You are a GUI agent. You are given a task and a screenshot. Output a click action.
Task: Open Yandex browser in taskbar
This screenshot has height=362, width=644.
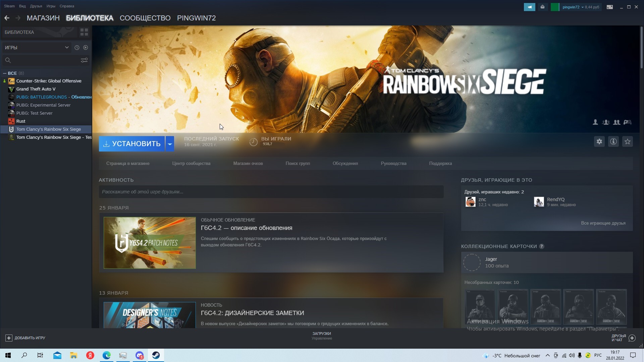coord(90,355)
